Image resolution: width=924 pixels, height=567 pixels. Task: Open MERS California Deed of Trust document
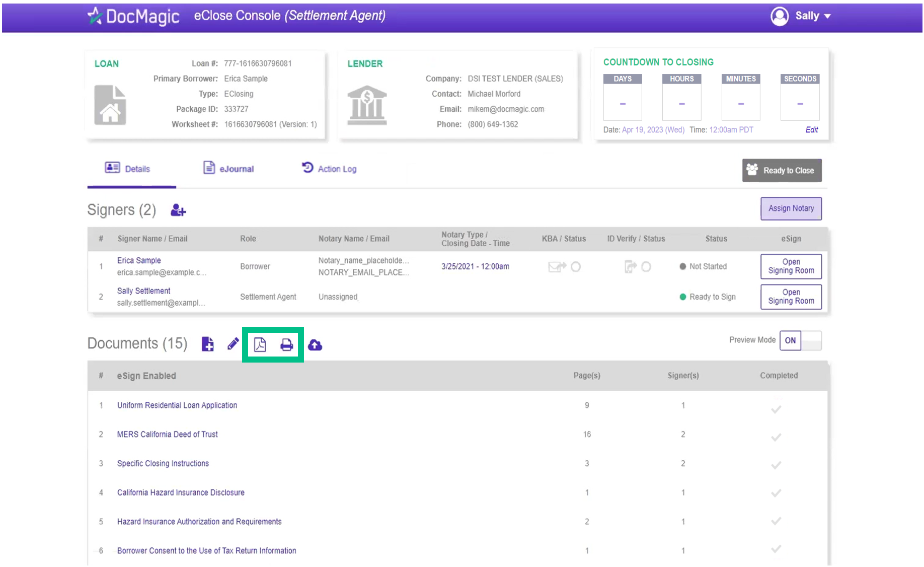pyautogui.click(x=167, y=434)
